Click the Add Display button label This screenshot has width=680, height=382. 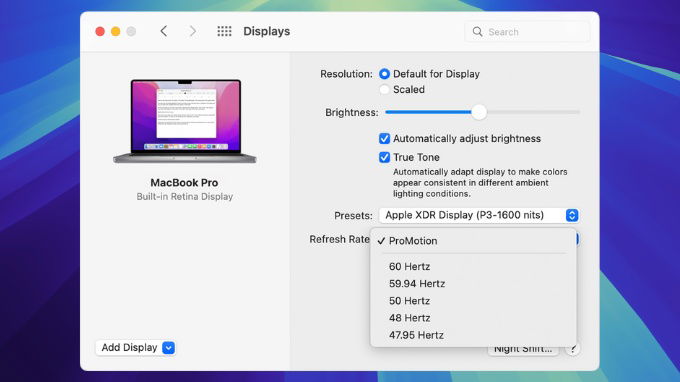129,348
